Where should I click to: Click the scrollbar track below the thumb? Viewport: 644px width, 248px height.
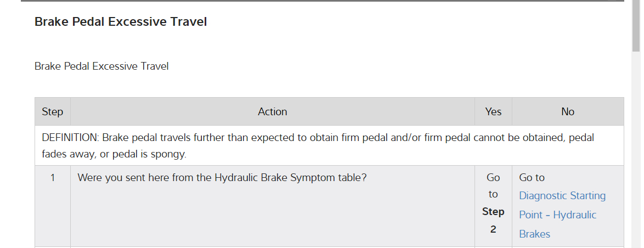636,165
